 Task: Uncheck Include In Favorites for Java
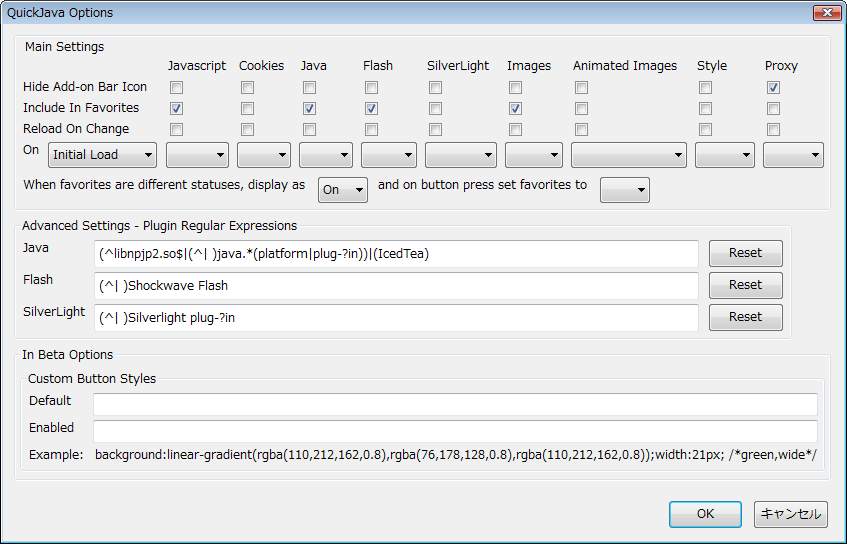click(309, 109)
